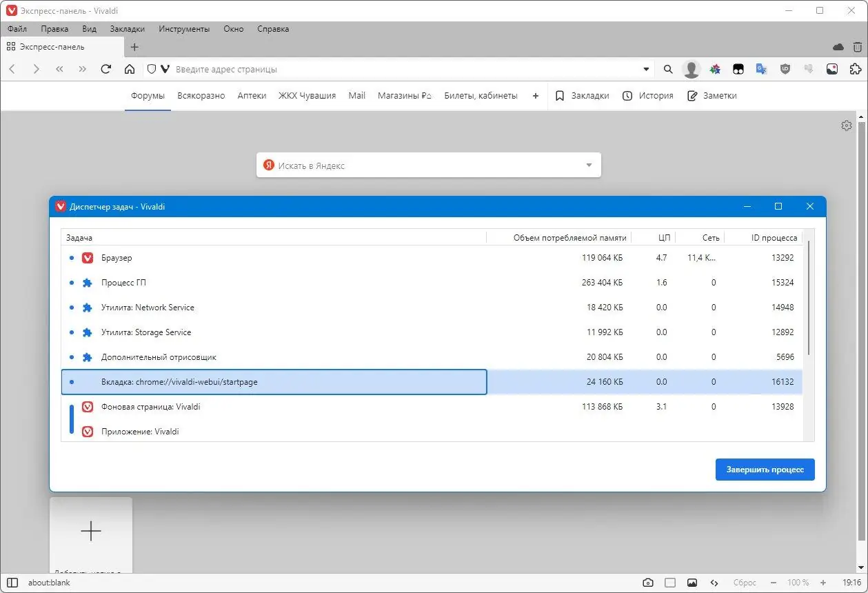The width and height of the screenshot is (868, 593).
Task: Open the image extension icon
Action: pos(832,69)
